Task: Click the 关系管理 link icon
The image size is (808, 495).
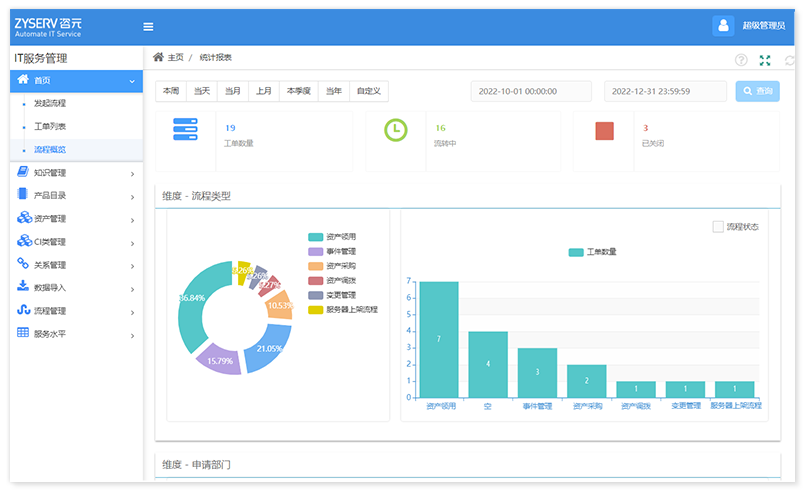Action: click(x=23, y=264)
